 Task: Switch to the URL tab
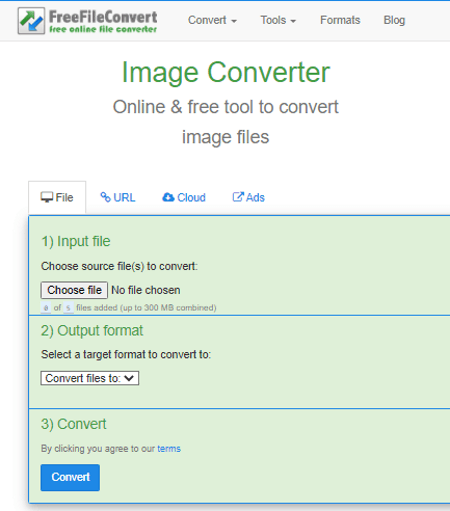(118, 198)
